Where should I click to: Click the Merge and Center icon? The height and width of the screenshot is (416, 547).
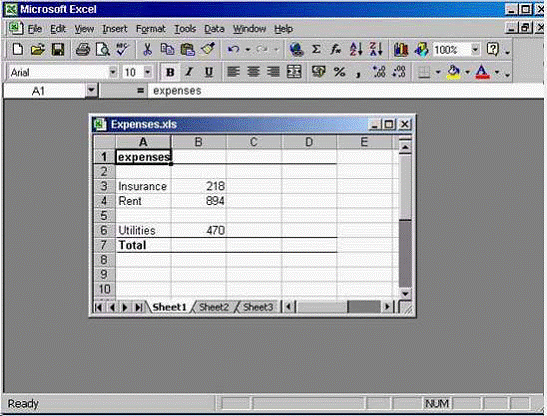294,72
